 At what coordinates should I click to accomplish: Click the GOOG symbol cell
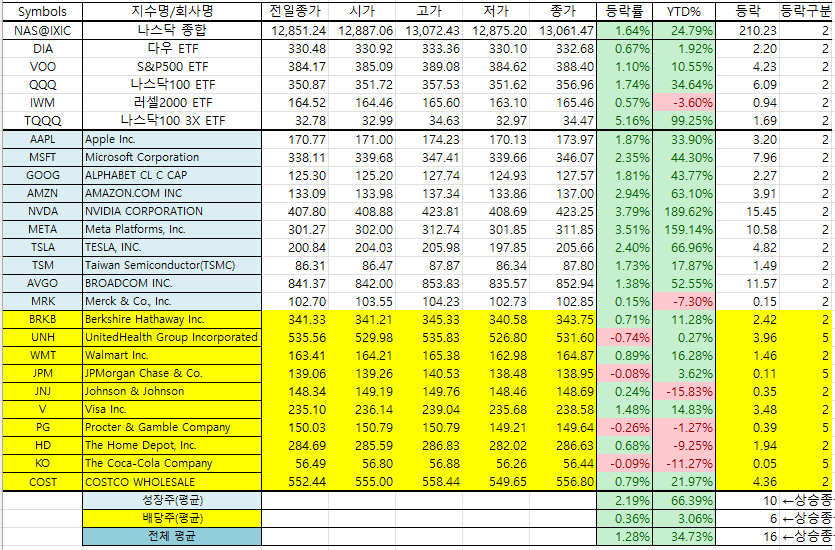point(43,175)
